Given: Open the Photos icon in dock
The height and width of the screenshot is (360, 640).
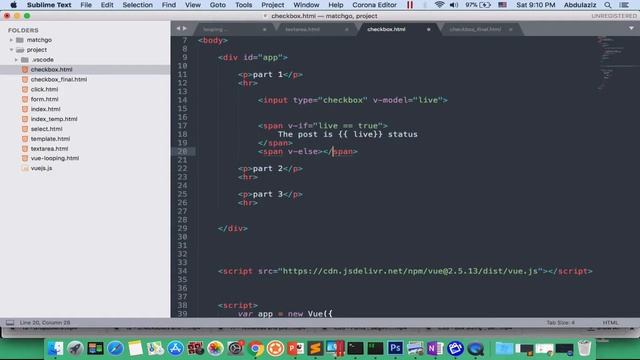Looking at the screenshot, I should pyautogui.click(x=215, y=348).
